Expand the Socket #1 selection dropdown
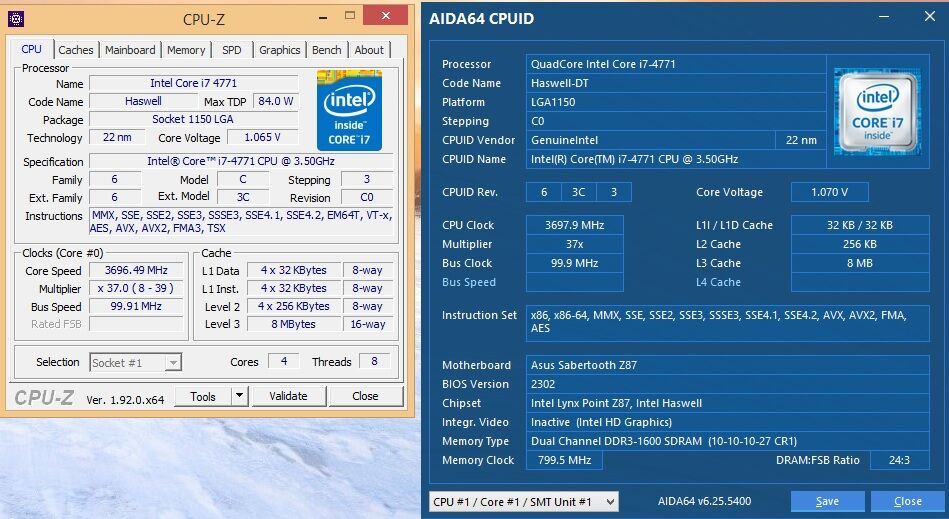 pos(173,363)
